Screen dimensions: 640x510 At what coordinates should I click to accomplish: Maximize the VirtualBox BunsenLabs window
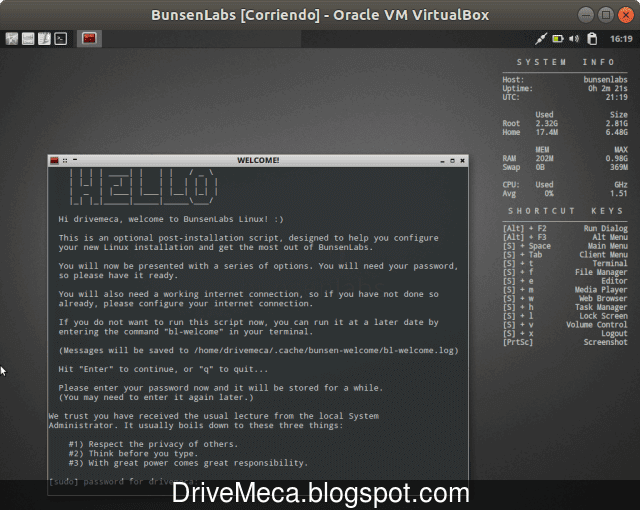pos(606,15)
